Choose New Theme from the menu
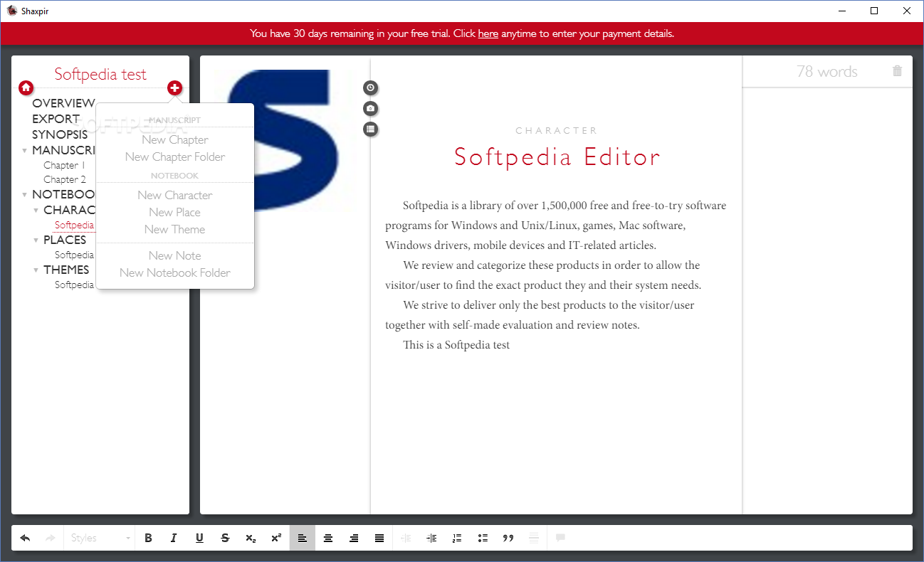Image resolution: width=924 pixels, height=562 pixels. 175,229
